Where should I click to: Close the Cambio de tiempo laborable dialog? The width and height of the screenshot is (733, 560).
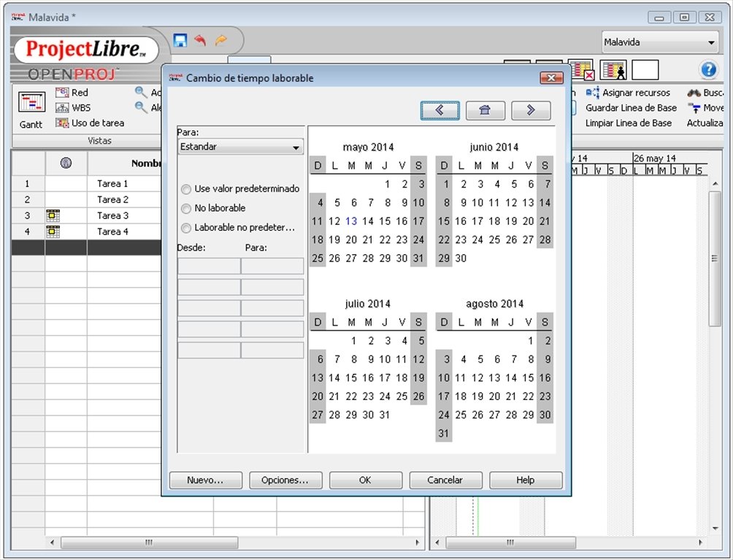pyautogui.click(x=552, y=77)
